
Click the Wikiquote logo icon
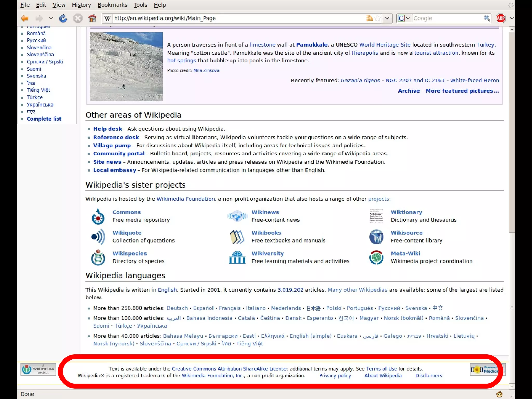[98, 237]
